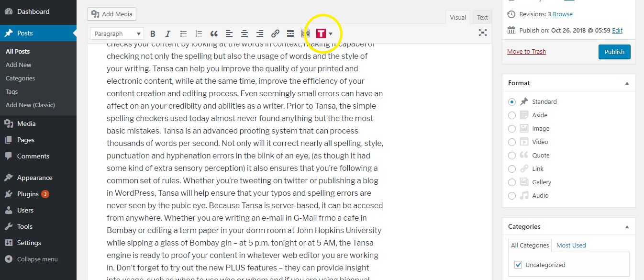The image size is (644, 280).
Task: Switch to All Categories tab
Action: point(530,245)
